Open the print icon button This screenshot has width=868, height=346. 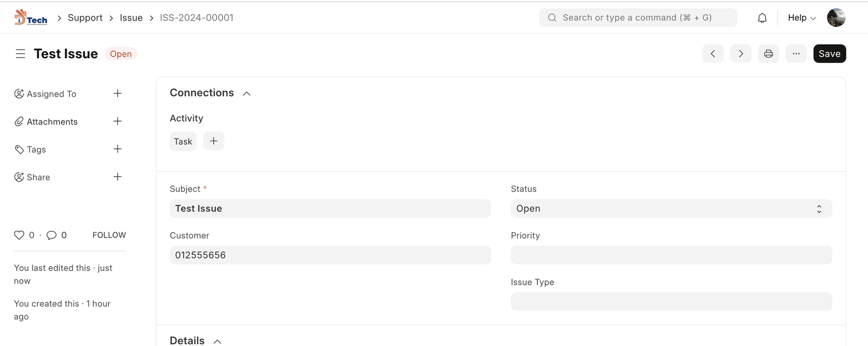[x=768, y=54]
